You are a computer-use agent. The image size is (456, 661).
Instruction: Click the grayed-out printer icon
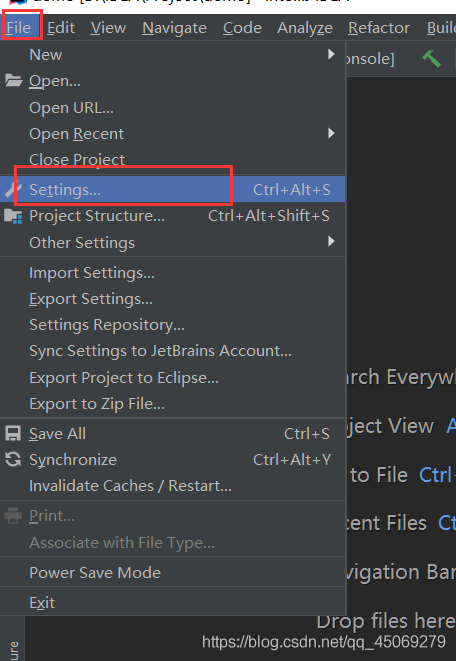point(13,516)
